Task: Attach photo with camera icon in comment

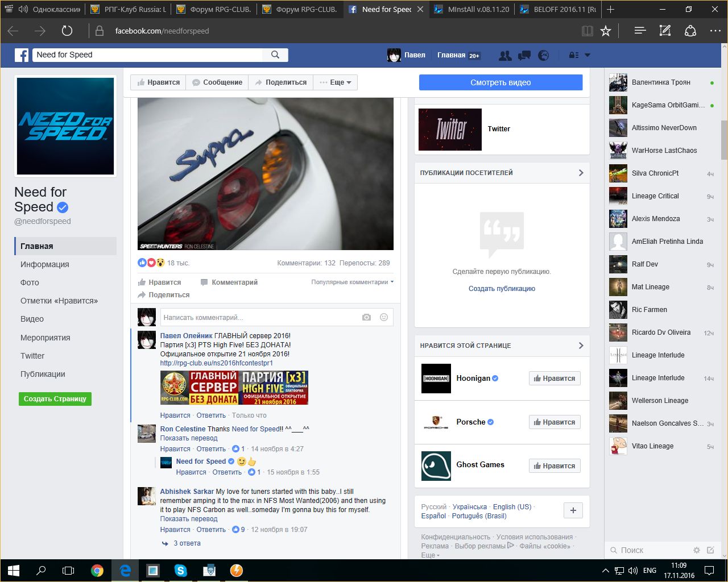Action: (366, 317)
